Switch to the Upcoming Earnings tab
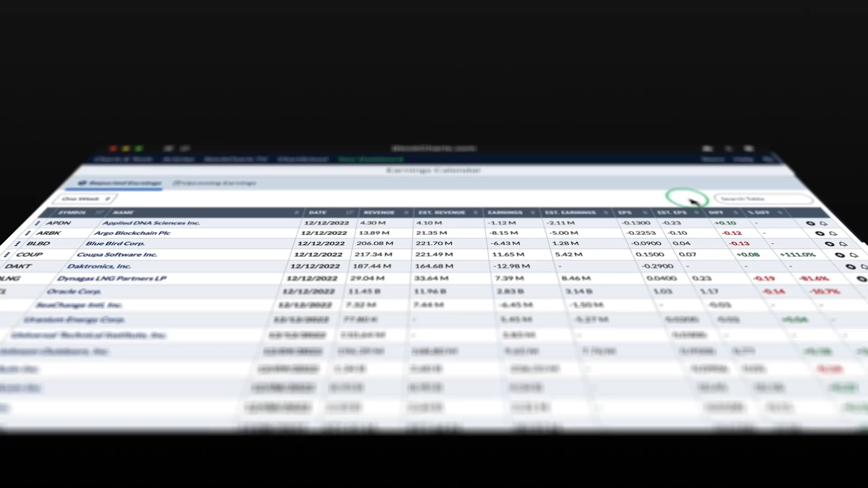This screenshot has width=868, height=488. coord(215,183)
